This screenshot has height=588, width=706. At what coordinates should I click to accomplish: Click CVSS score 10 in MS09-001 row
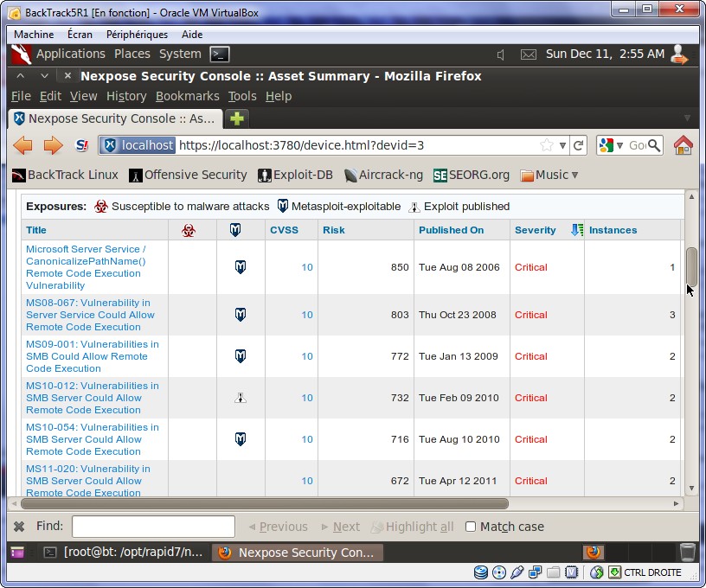pos(307,356)
